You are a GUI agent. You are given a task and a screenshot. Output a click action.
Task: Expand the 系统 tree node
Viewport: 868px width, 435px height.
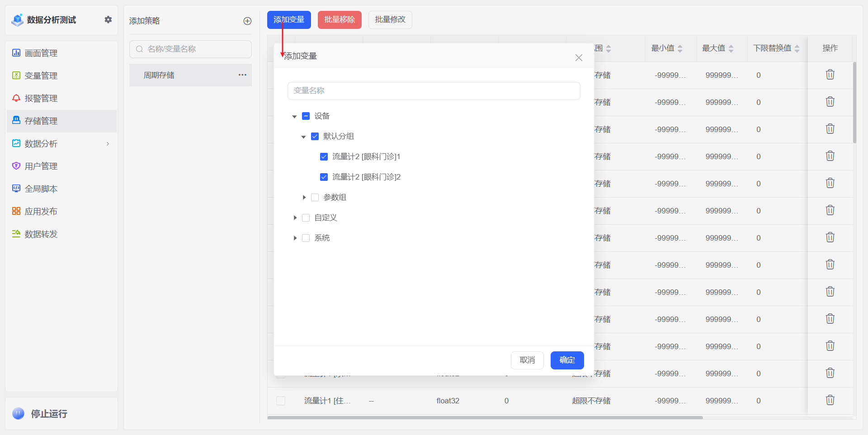pyautogui.click(x=295, y=238)
